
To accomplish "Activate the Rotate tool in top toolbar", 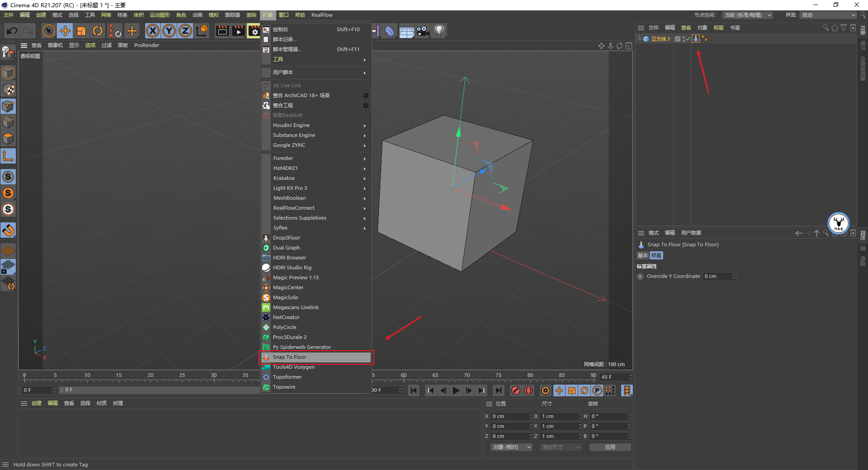I will pyautogui.click(x=98, y=31).
